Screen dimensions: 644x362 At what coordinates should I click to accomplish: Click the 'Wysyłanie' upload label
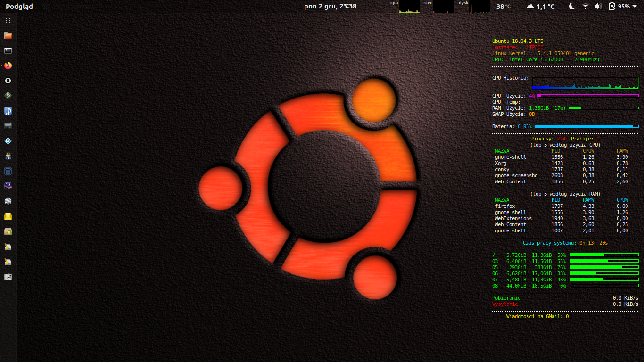coord(505,304)
